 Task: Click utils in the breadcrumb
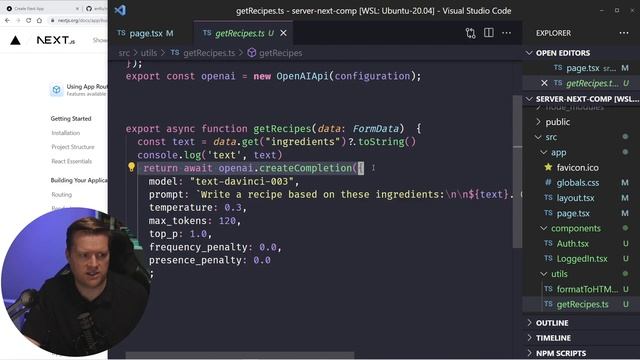(x=149, y=53)
